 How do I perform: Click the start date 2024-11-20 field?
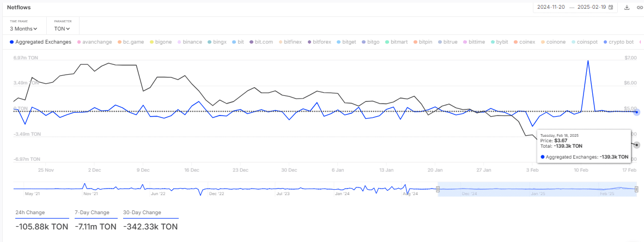[551, 7]
